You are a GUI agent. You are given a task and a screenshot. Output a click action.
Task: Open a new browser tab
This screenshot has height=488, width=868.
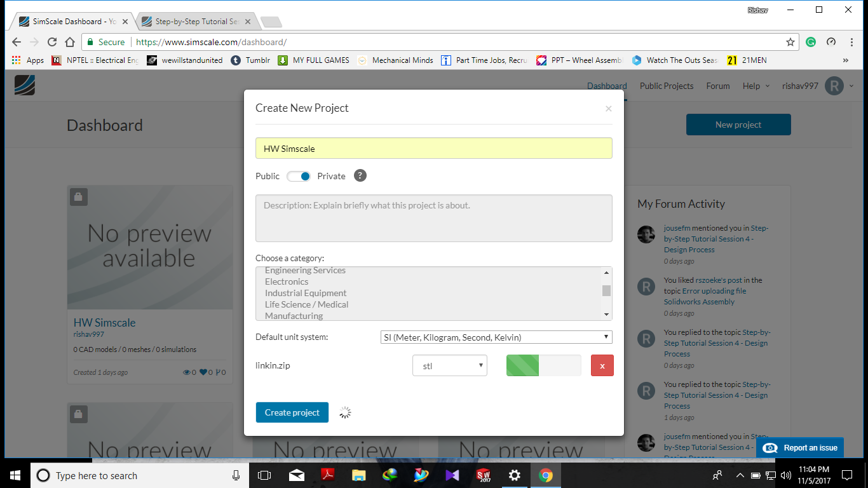tap(271, 22)
